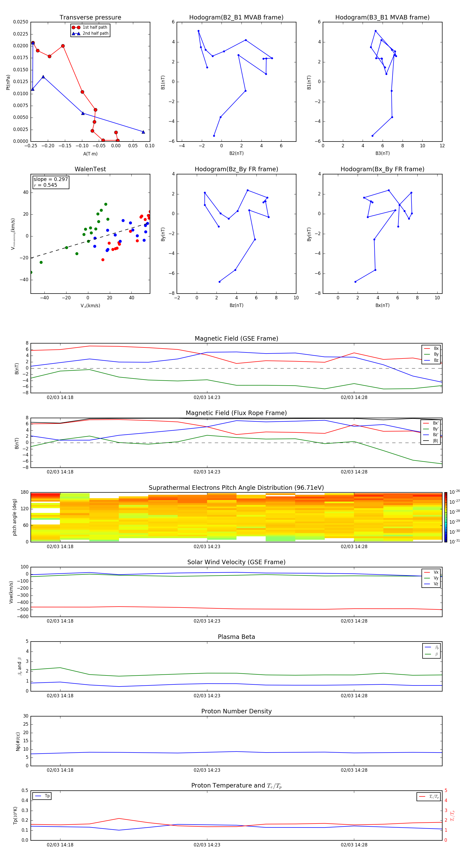
Task: Click the 'Tp' legend entry in temperature plot
Action: coord(42,796)
